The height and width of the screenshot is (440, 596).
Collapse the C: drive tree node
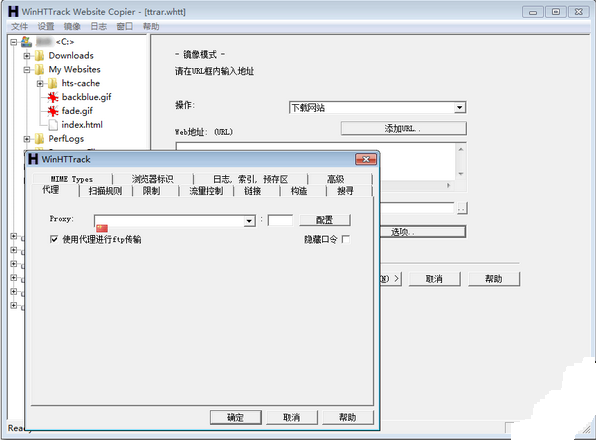coord(14,42)
